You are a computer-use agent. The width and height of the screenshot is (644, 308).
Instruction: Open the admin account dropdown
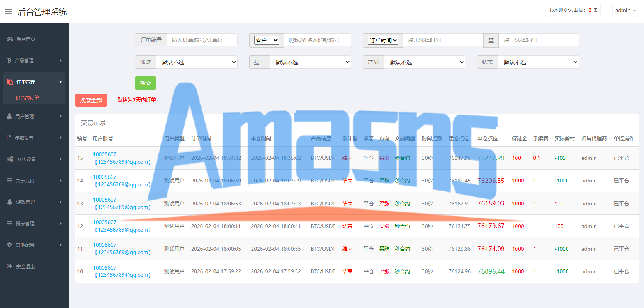pyautogui.click(x=626, y=10)
